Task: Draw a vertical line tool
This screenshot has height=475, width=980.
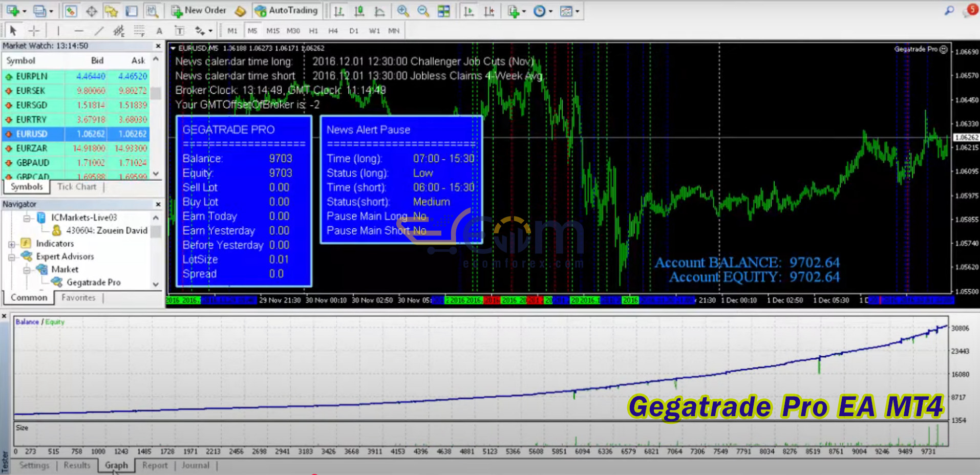Action: (x=58, y=31)
